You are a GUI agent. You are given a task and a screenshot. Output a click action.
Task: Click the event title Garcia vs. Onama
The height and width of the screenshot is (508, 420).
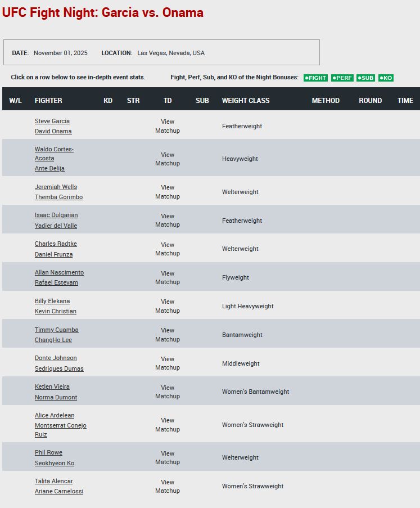(x=103, y=12)
